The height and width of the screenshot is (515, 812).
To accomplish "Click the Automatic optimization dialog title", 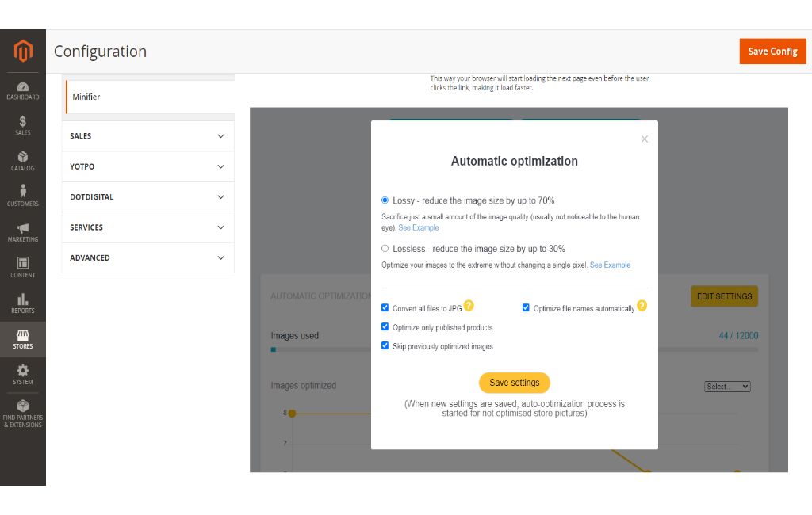I will point(514,161).
